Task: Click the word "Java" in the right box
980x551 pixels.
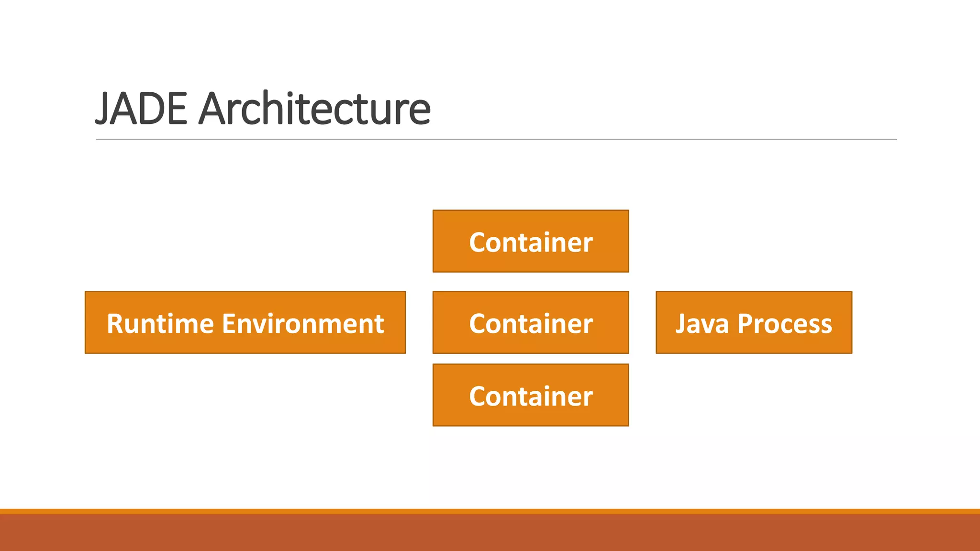Action: click(702, 324)
